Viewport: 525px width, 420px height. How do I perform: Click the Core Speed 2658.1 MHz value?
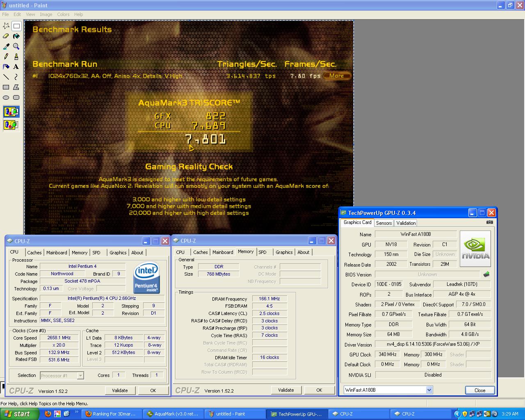pyautogui.click(x=59, y=338)
